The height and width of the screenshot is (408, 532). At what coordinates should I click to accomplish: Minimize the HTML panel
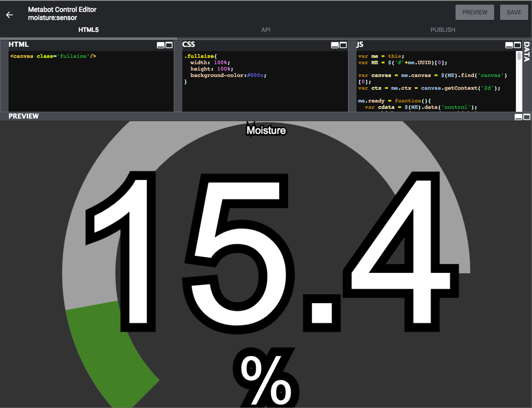(161, 45)
